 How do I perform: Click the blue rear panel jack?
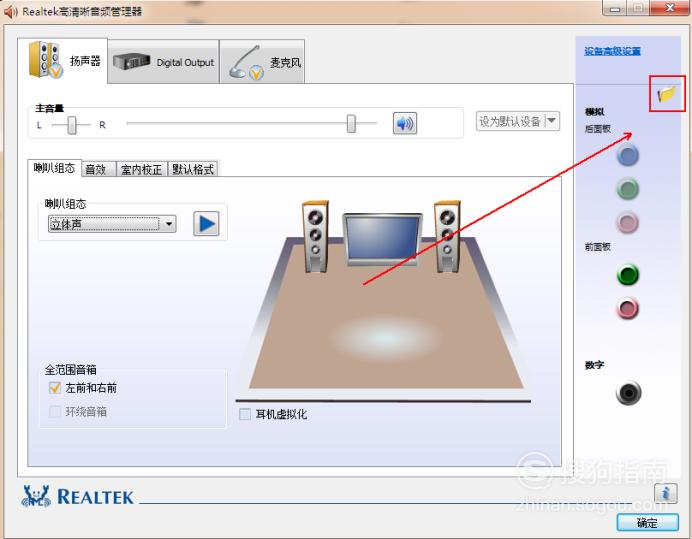[x=628, y=155]
